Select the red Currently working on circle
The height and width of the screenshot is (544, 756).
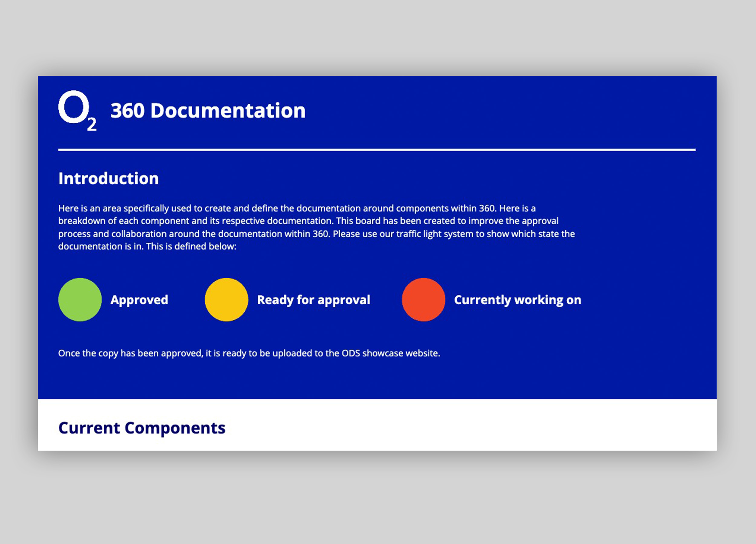(423, 300)
